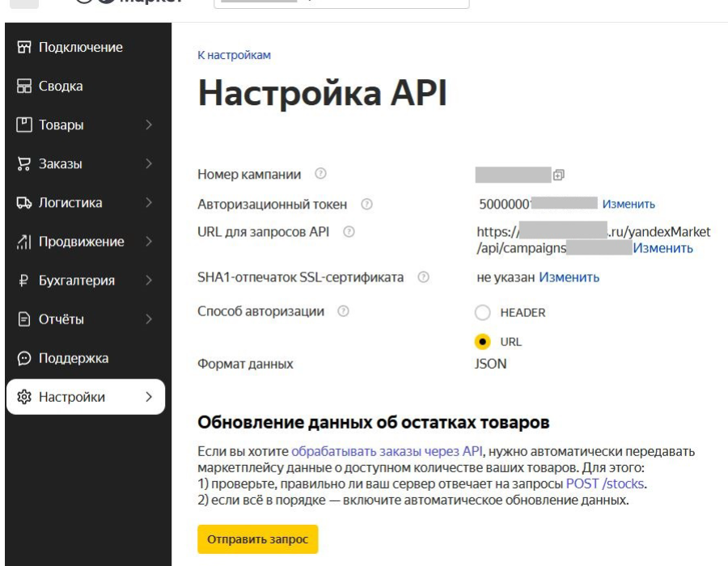The image size is (728, 566).
Task: Show help for Номер кампании
Action: tap(320, 174)
